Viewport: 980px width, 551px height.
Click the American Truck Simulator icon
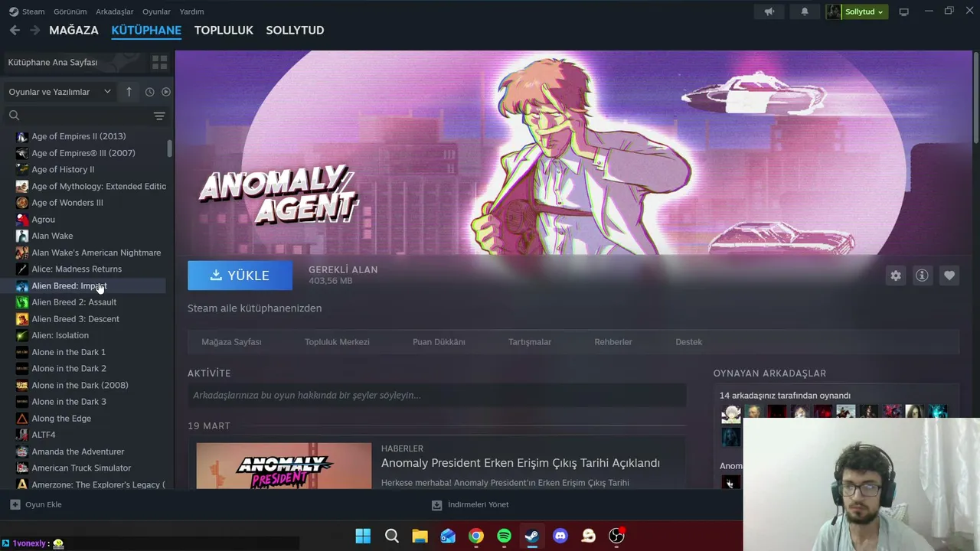[x=22, y=468]
